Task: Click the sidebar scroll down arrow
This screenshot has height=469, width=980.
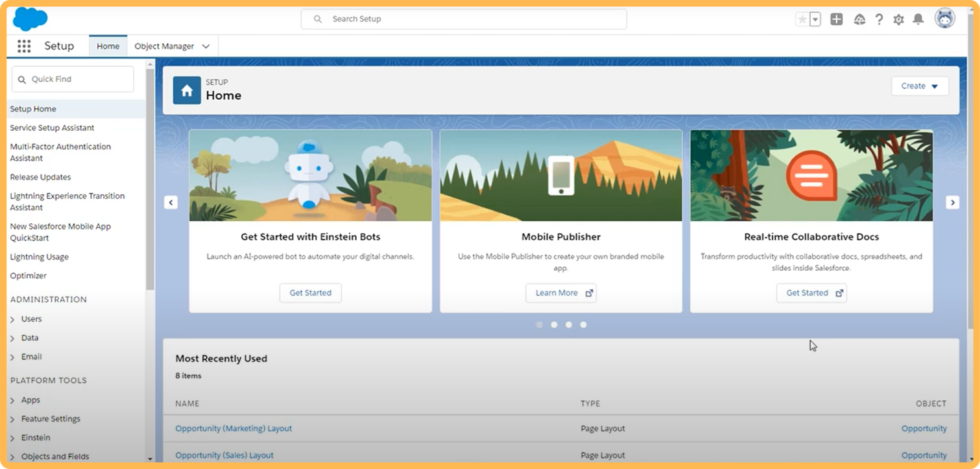Action: (x=150, y=458)
